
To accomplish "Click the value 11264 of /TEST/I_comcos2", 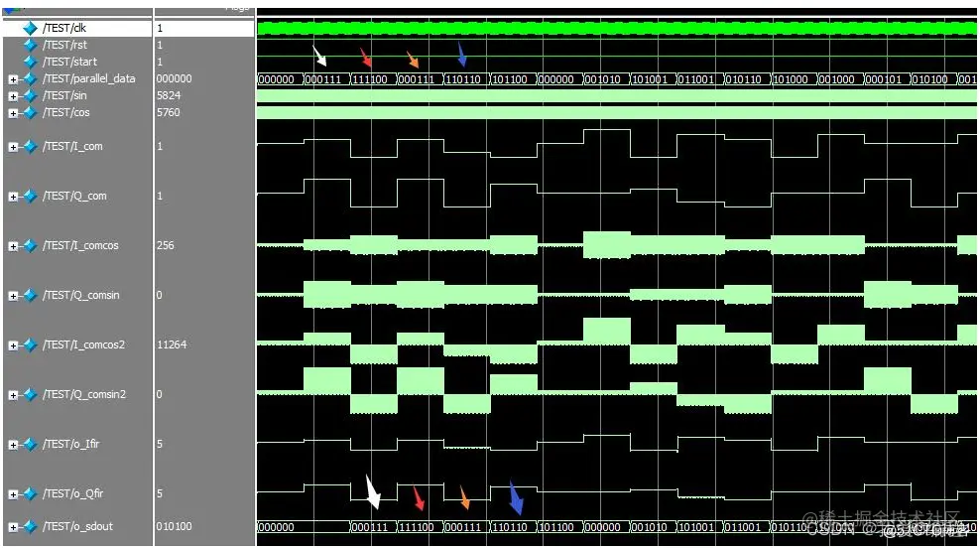I will pos(172,344).
